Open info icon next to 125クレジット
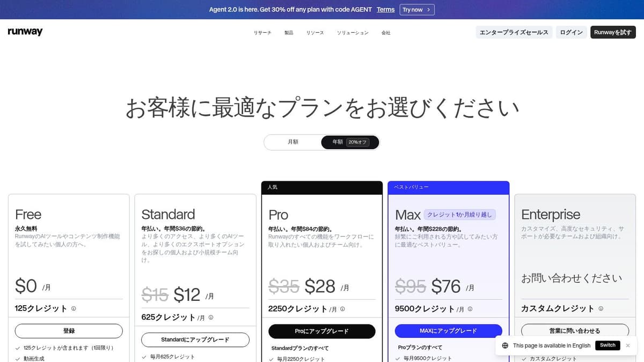Image resolution: width=644 pixels, height=362 pixels. point(74,308)
